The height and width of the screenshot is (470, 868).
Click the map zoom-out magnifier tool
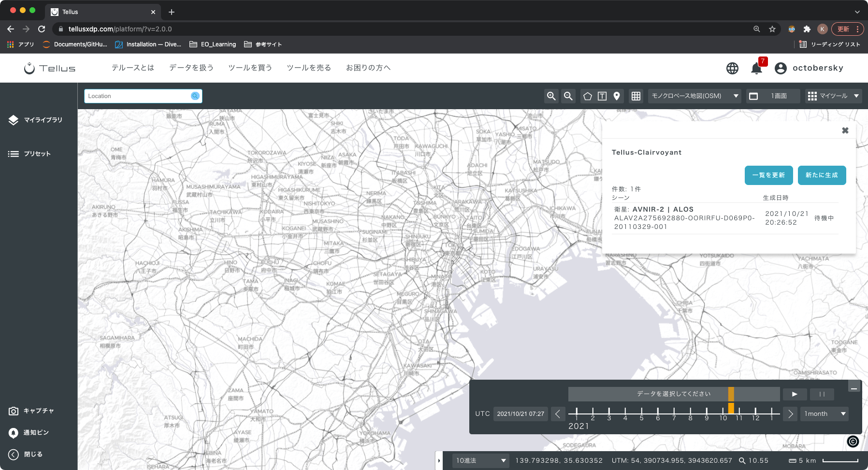(568, 96)
